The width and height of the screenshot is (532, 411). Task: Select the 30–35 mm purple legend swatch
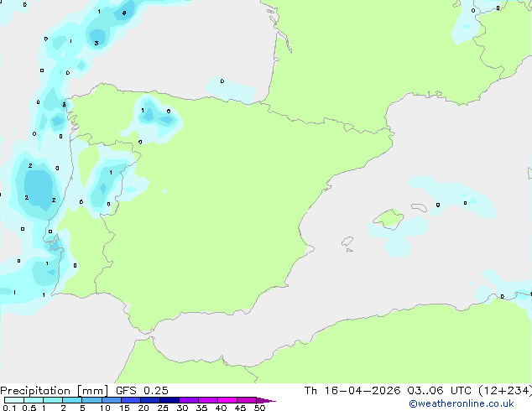188,400
